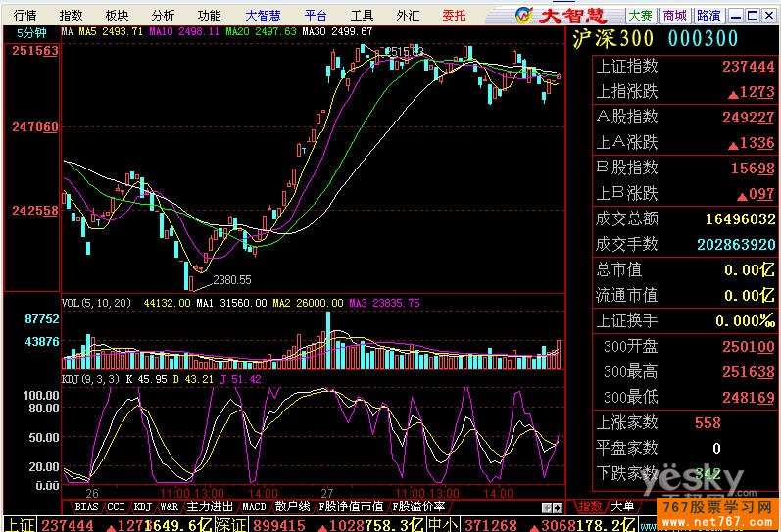The width and height of the screenshot is (781, 532).
Task: Click the 沪深300 index title
Action: (x=612, y=39)
